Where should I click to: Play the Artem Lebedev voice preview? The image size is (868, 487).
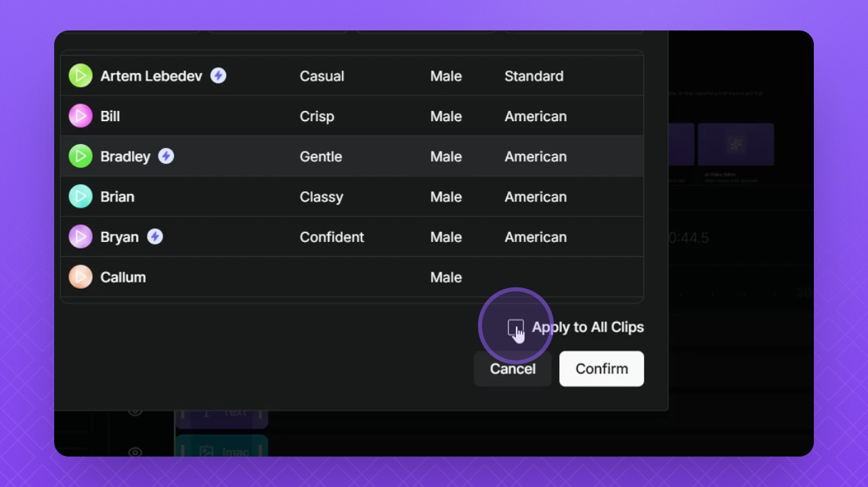click(81, 76)
